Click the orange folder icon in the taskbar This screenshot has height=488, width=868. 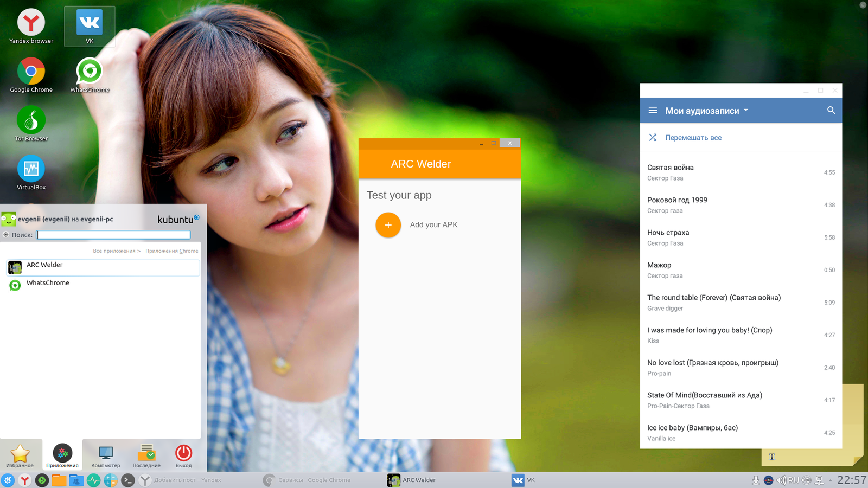pos(59,480)
